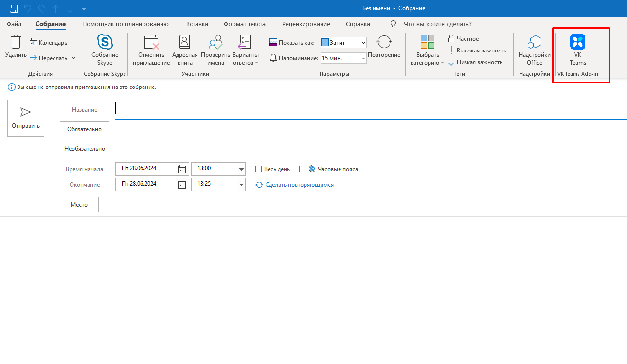The height and width of the screenshot is (364, 627).
Task: Open the Address Book icon
Action: coord(184,42)
